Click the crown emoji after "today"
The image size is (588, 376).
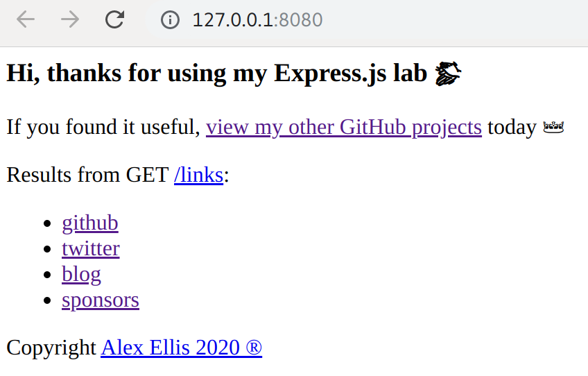click(x=553, y=128)
